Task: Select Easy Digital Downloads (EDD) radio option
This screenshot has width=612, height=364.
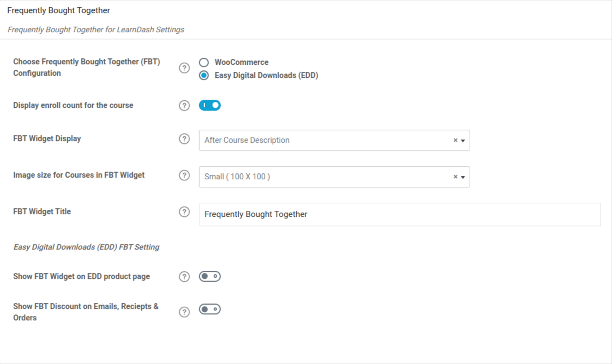Action: tap(204, 76)
